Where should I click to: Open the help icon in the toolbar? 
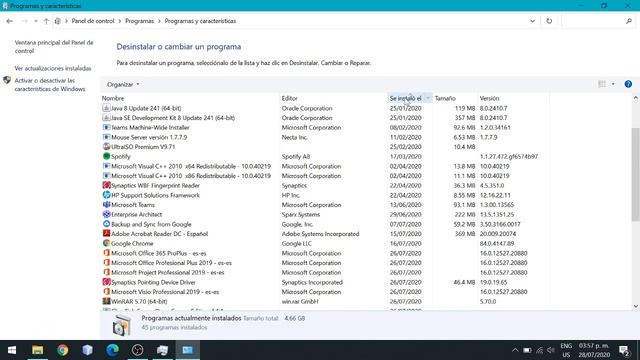click(x=628, y=84)
